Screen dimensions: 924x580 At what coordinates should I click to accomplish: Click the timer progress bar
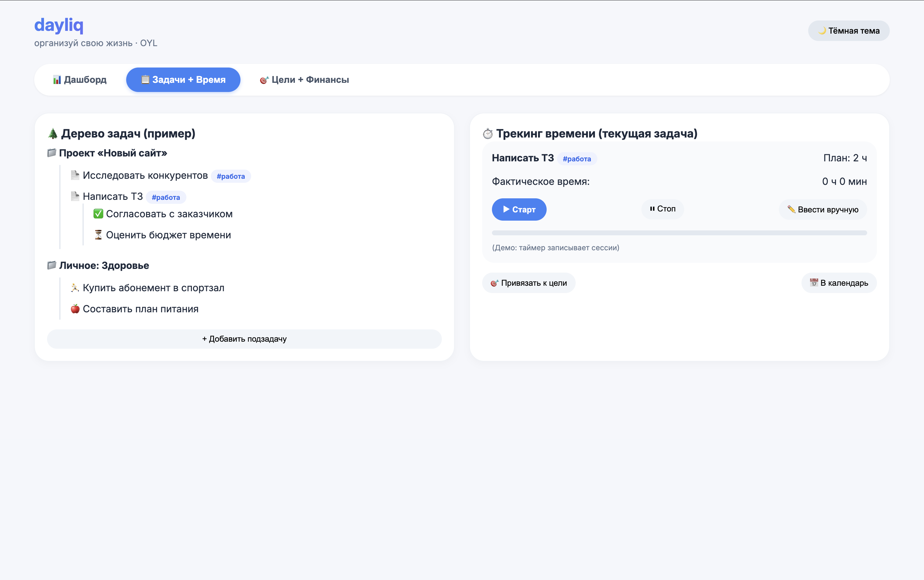(679, 233)
